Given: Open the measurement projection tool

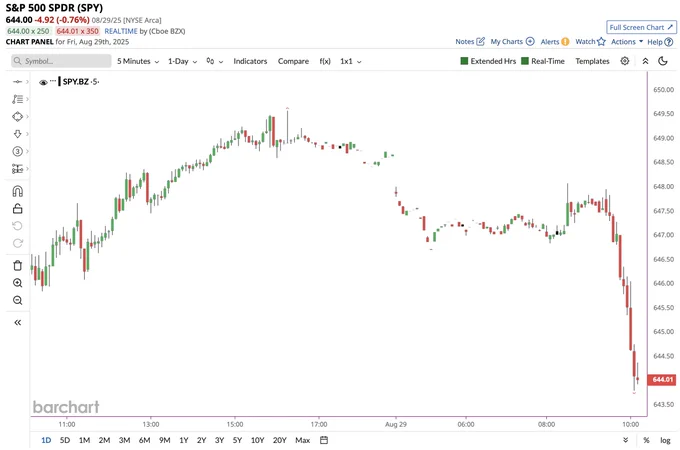Looking at the screenshot, I should (17, 169).
